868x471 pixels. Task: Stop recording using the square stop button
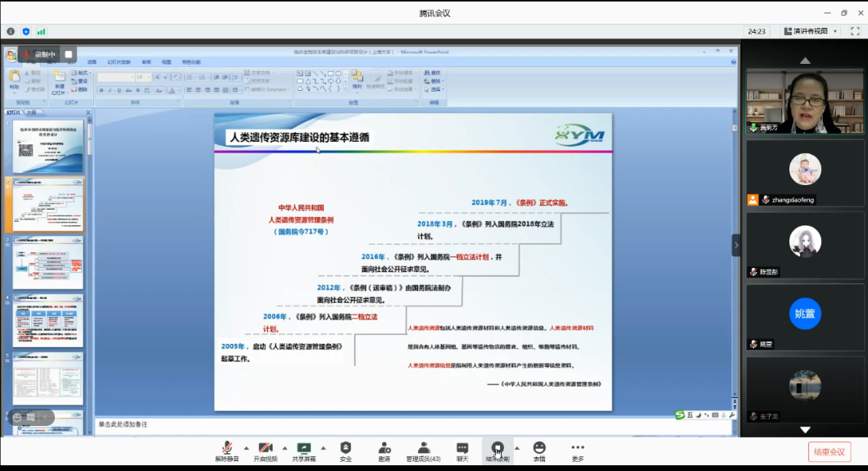69,55
